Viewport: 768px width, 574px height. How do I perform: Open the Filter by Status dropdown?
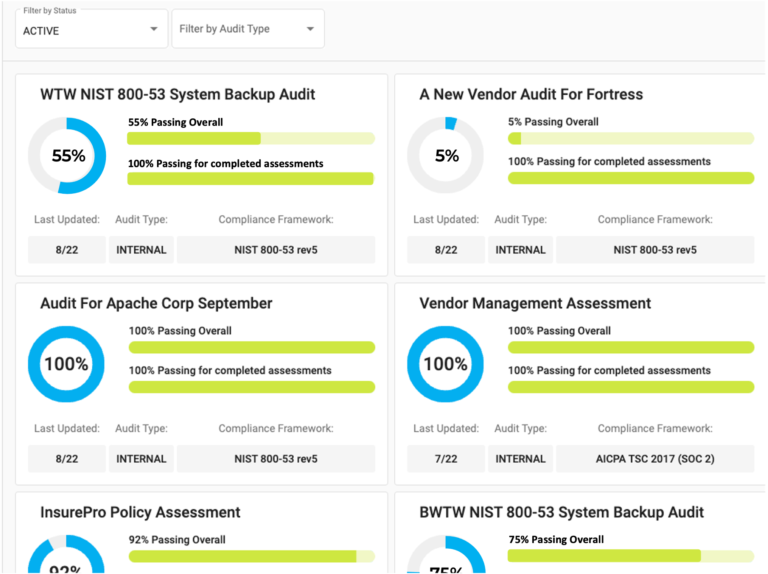91,29
